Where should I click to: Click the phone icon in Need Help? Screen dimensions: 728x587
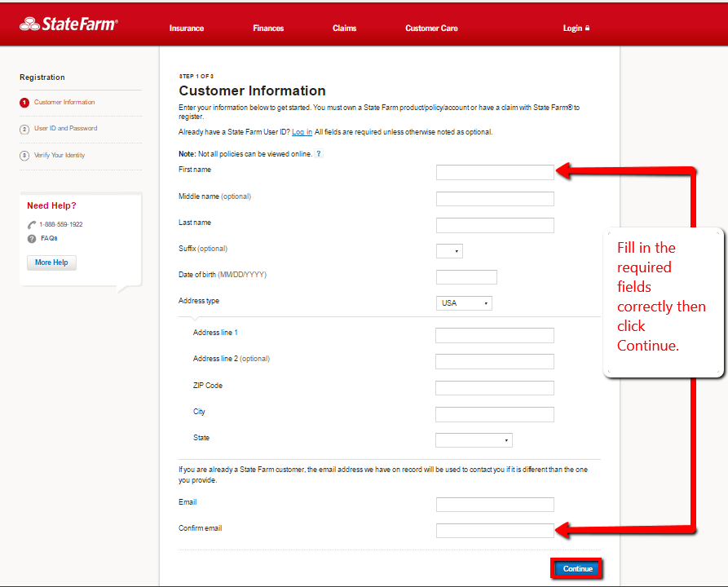point(32,225)
